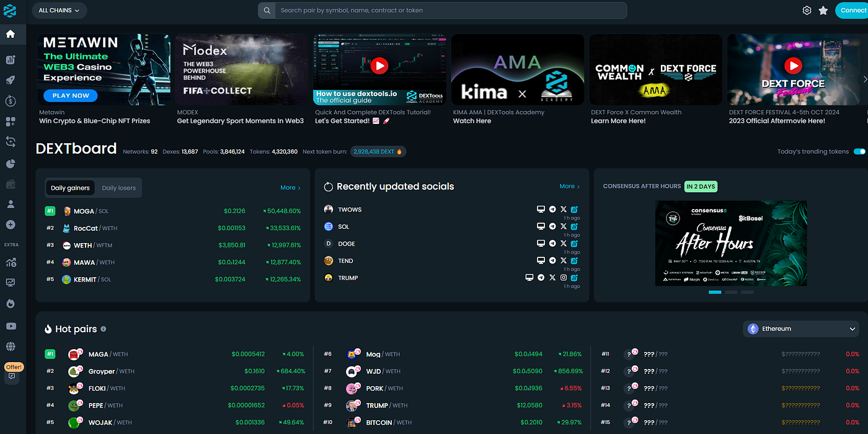Select the second carousel dot under Consensus ad
This screenshot has width=868, height=434.
tap(731, 292)
